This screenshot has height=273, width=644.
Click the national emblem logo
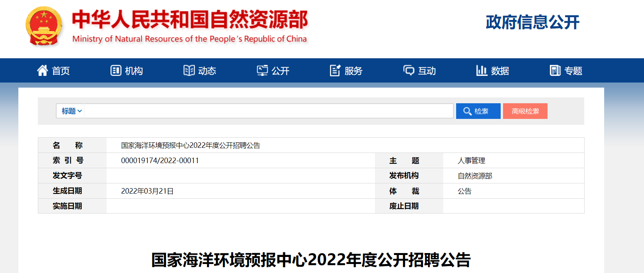click(44, 26)
